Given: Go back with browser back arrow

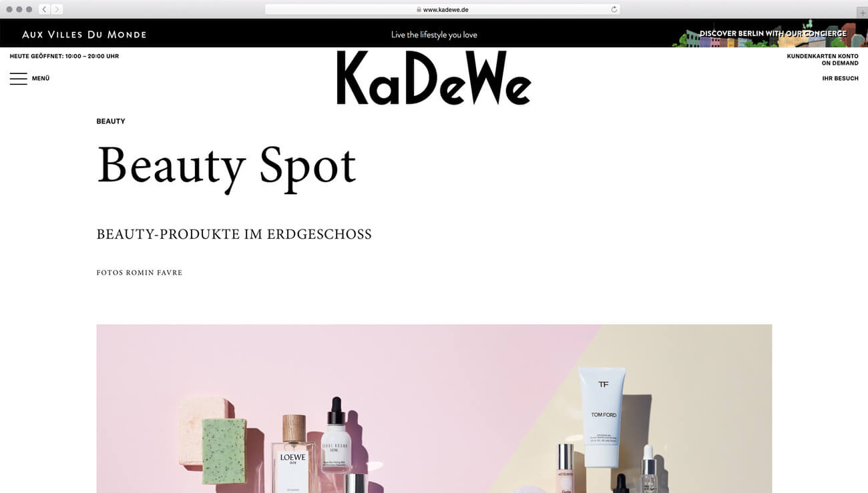Looking at the screenshot, I should [x=45, y=9].
